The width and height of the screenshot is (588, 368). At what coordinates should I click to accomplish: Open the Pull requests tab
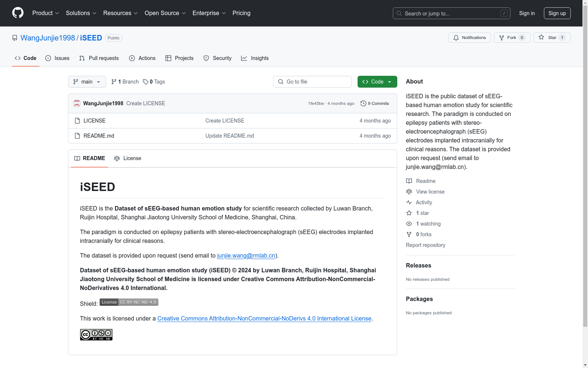point(99,58)
